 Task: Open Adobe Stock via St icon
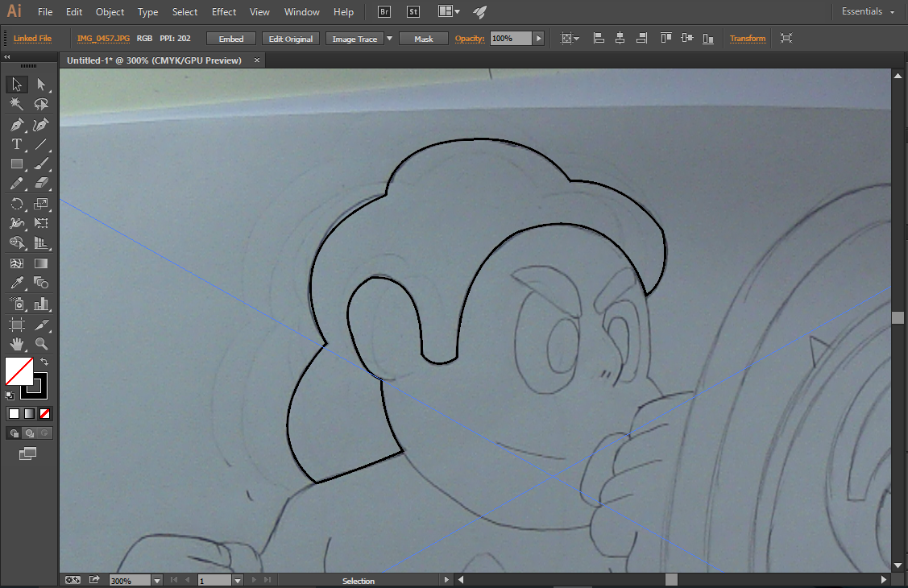point(413,11)
